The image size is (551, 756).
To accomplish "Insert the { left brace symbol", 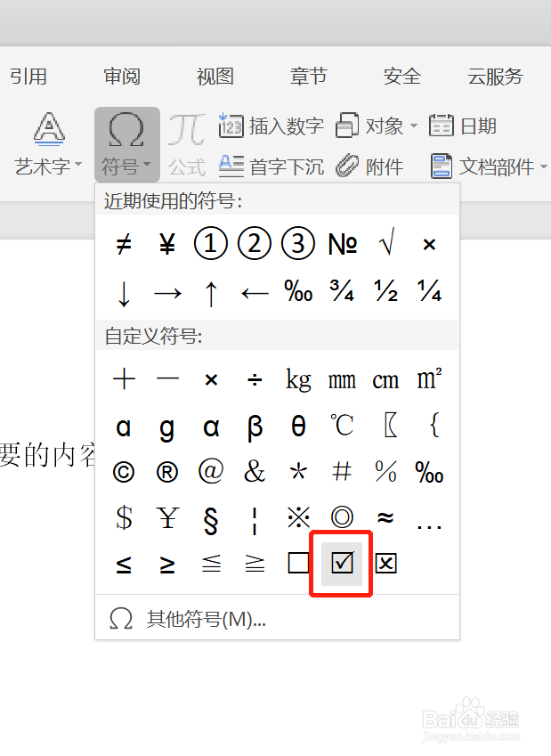I will pos(434,425).
